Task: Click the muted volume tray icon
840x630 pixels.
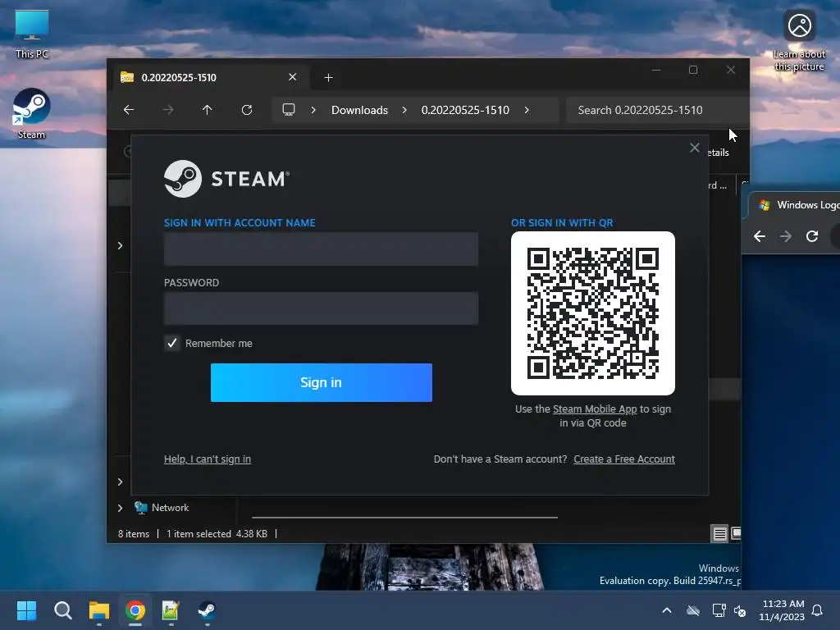Action: point(740,610)
